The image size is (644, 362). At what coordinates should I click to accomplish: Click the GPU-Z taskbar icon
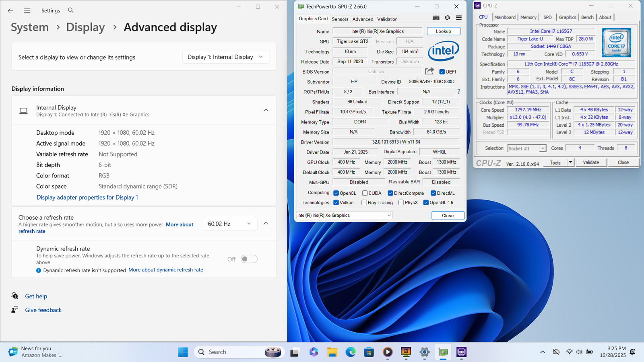tap(443, 352)
